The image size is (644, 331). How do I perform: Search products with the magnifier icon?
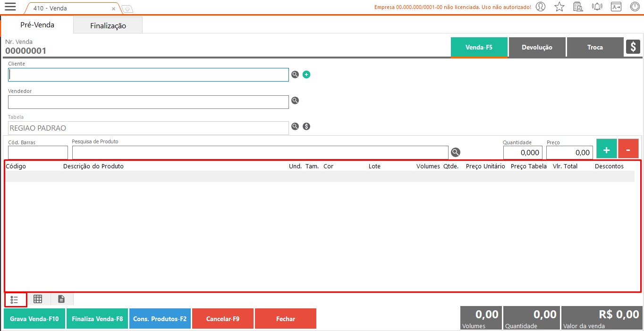tap(455, 152)
